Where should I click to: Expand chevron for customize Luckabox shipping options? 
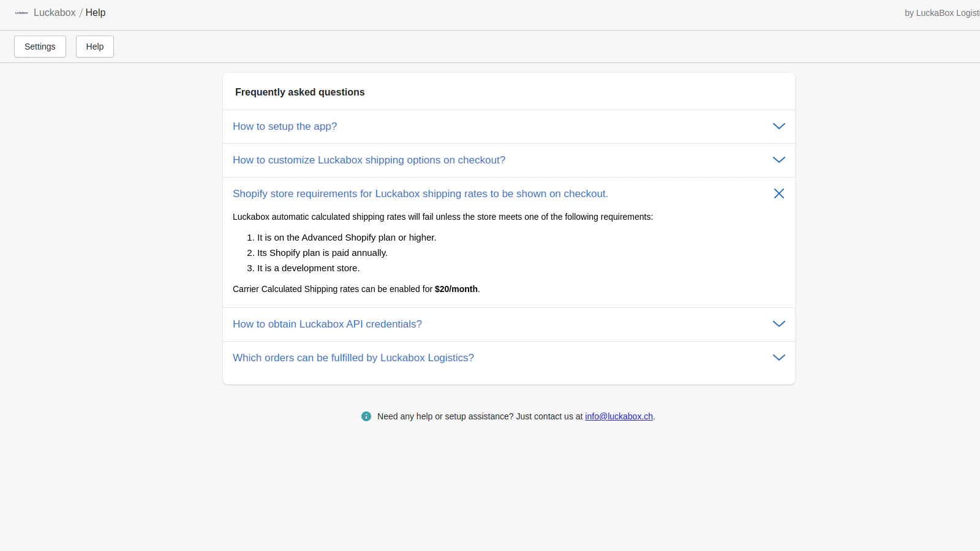(779, 160)
